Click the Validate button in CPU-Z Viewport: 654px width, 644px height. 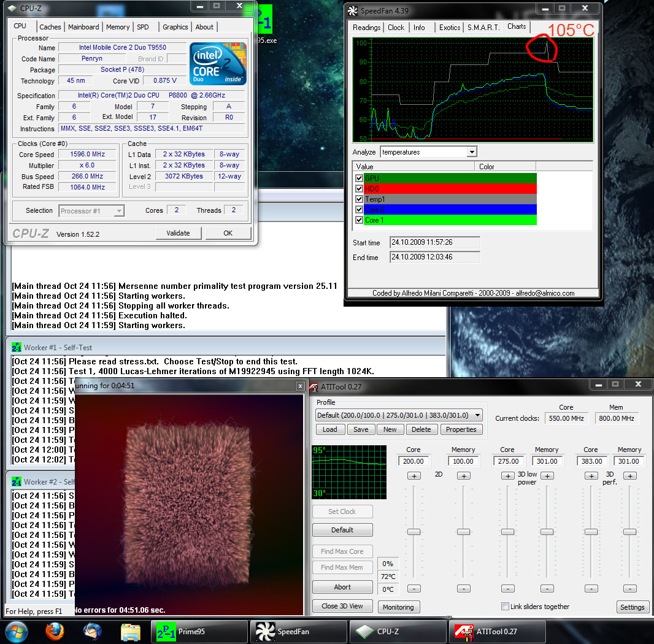[x=178, y=233]
